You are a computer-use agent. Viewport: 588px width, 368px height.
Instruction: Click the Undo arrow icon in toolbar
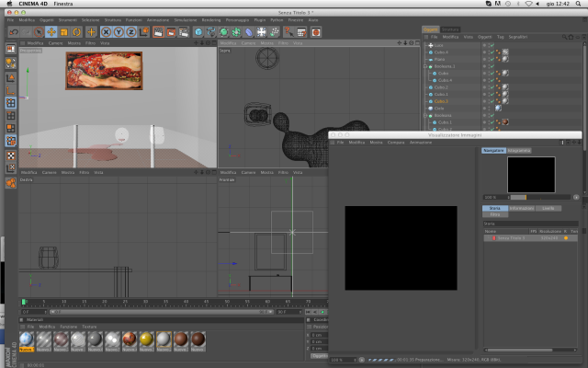click(14, 32)
